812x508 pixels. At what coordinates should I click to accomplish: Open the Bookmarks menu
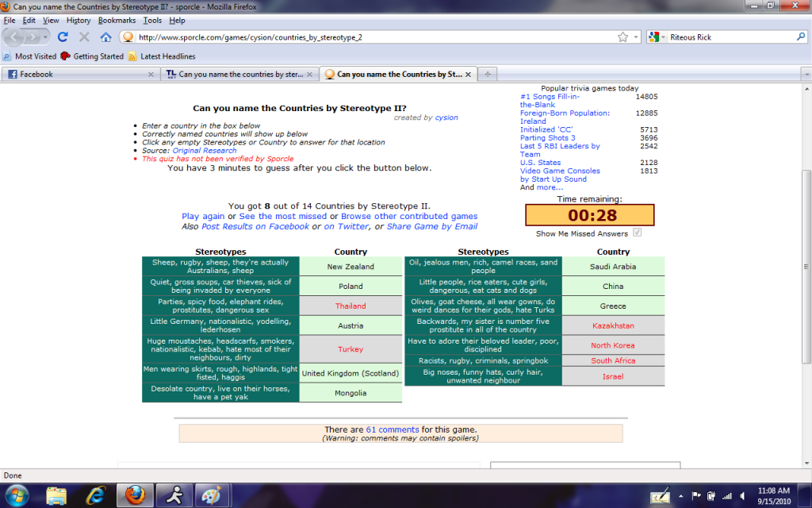pos(117,20)
